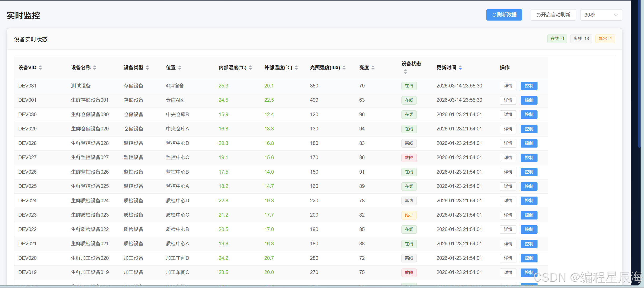Sort by 设备状态 column arrows
Image resolution: width=644 pixels, height=288 pixels.
coord(405,72)
